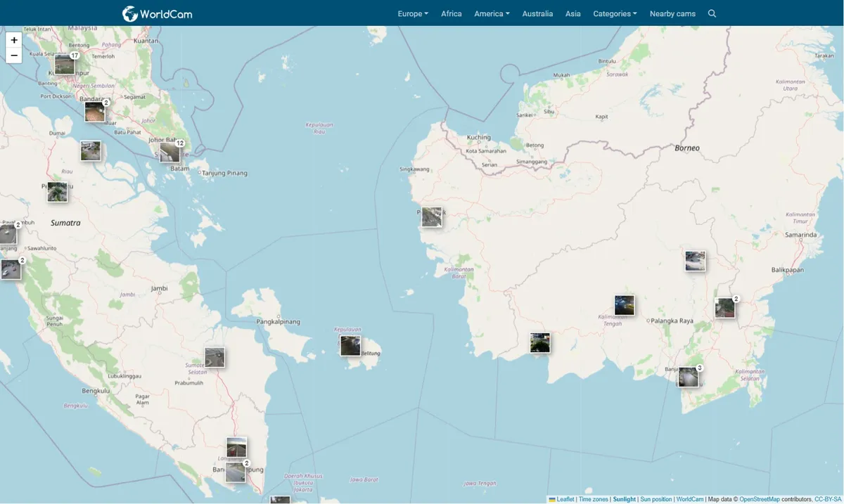Toggle the Time zones overlay
Viewport: 844px width, 504px height.
coord(594,499)
